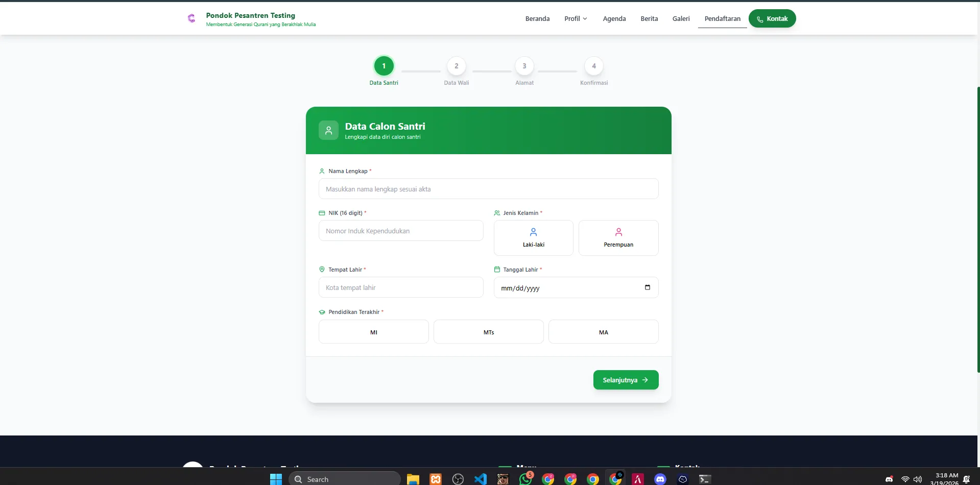Open the calendar picker in Tanggal Lahir

647,287
